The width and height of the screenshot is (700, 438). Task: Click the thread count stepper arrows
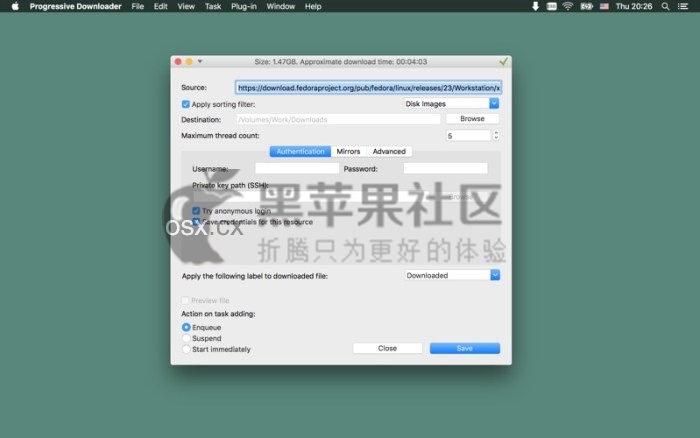(x=496, y=135)
